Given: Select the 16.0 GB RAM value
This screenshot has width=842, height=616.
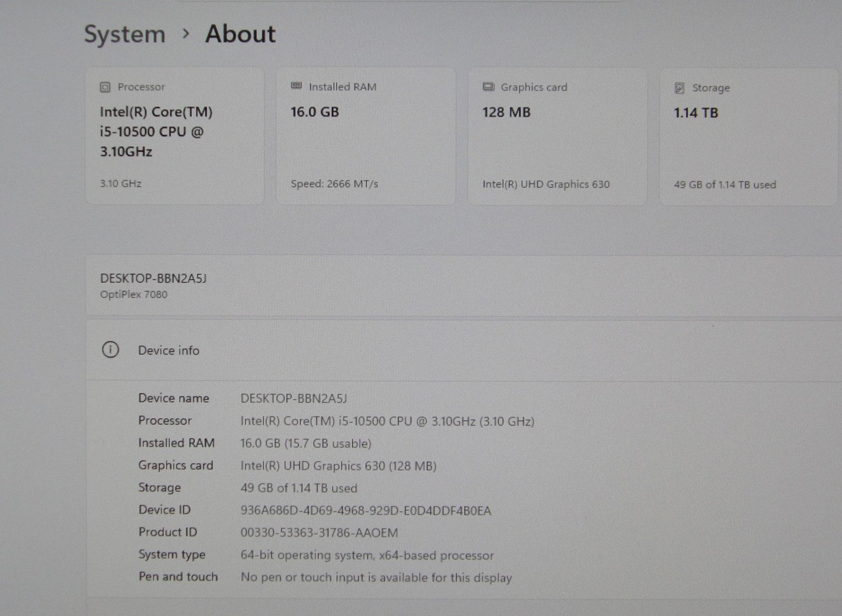Looking at the screenshot, I should [315, 112].
